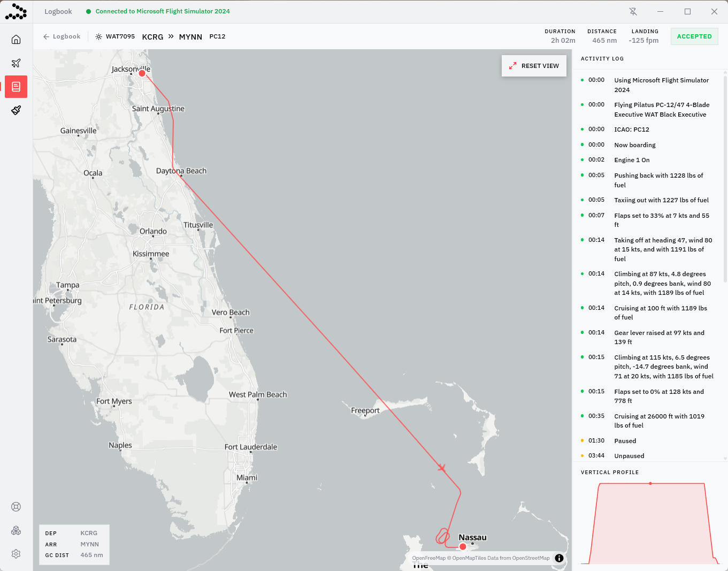Viewport: 728px width, 571px height.
Task: Click the Logbook title in the title bar
Action: click(x=58, y=11)
